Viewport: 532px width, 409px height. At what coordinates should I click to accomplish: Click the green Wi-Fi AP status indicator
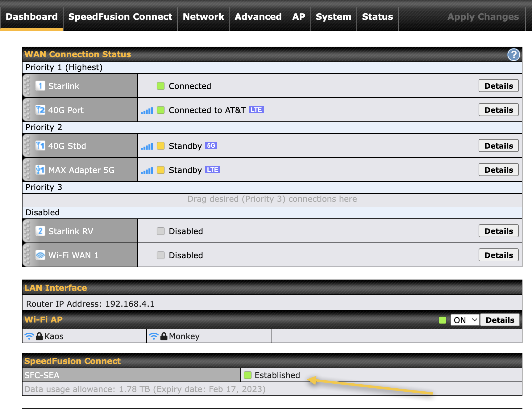tap(443, 320)
